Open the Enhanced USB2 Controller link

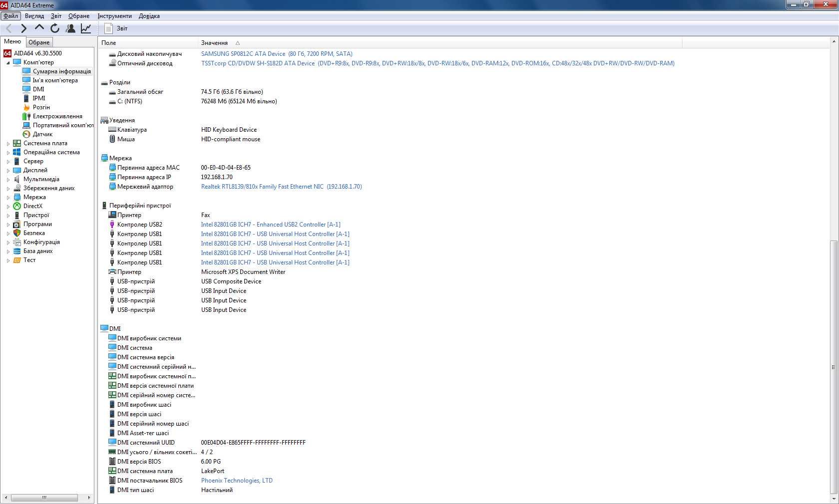(x=271, y=225)
